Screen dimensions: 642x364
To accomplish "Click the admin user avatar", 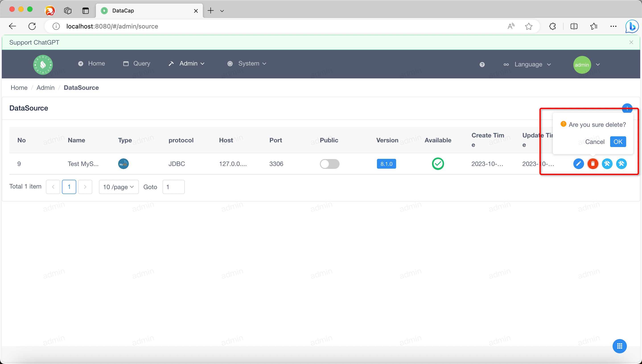I will pos(582,65).
